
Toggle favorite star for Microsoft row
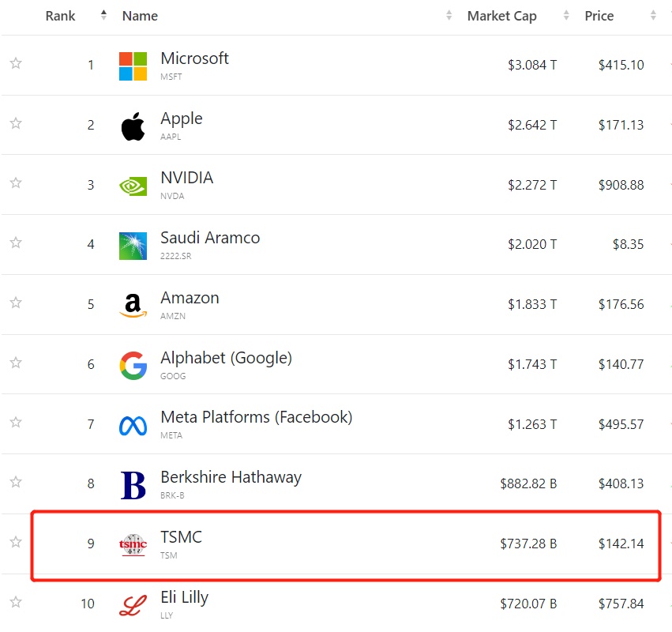(x=16, y=64)
